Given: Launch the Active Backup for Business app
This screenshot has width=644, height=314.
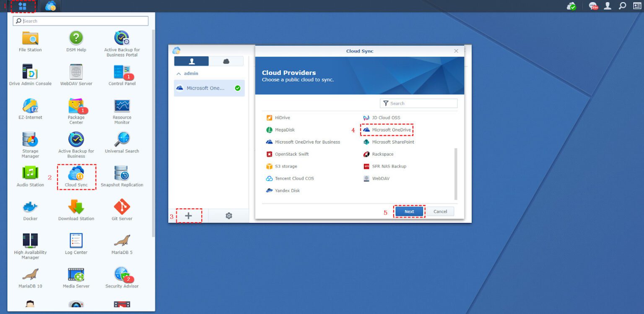Looking at the screenshot, I should tap(76, 145).
